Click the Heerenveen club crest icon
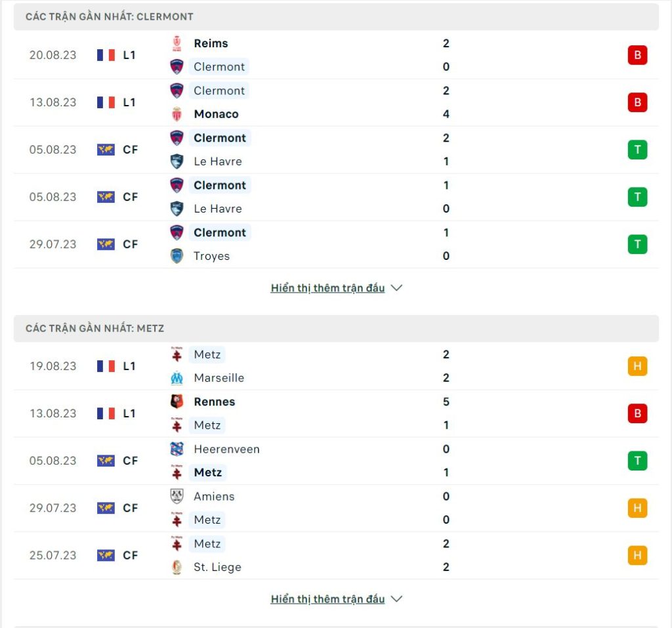 [x=177, y=449]
